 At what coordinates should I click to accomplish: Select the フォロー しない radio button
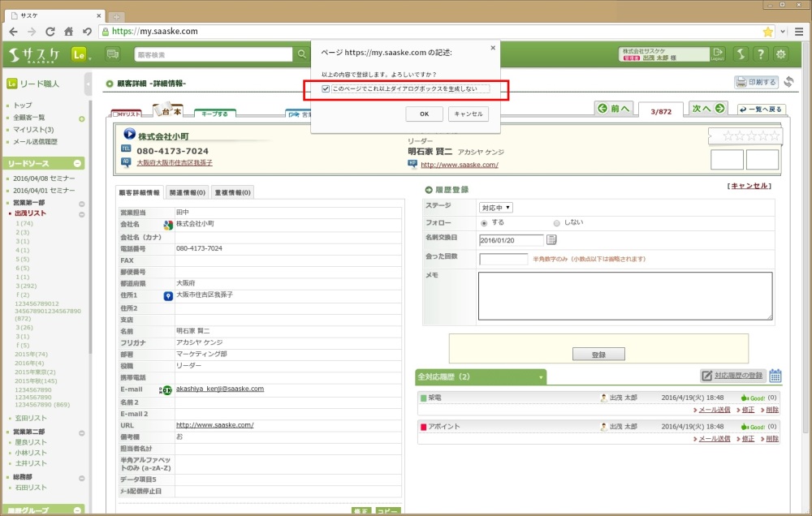[x=556, y=222]
